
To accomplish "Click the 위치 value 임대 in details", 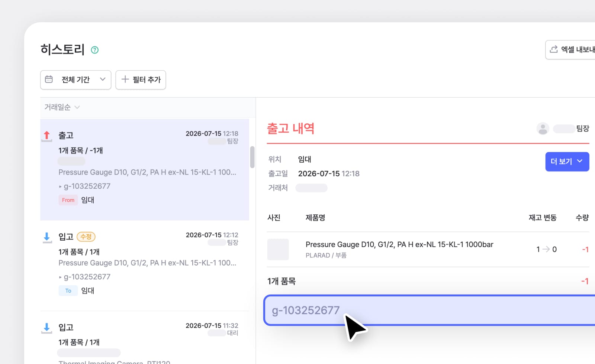I will (305, 159).
